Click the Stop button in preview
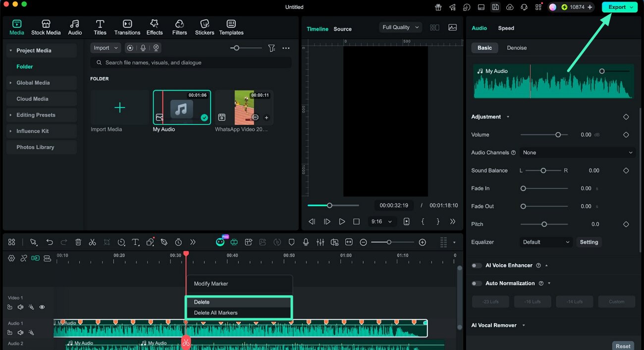 coord(356,222)
